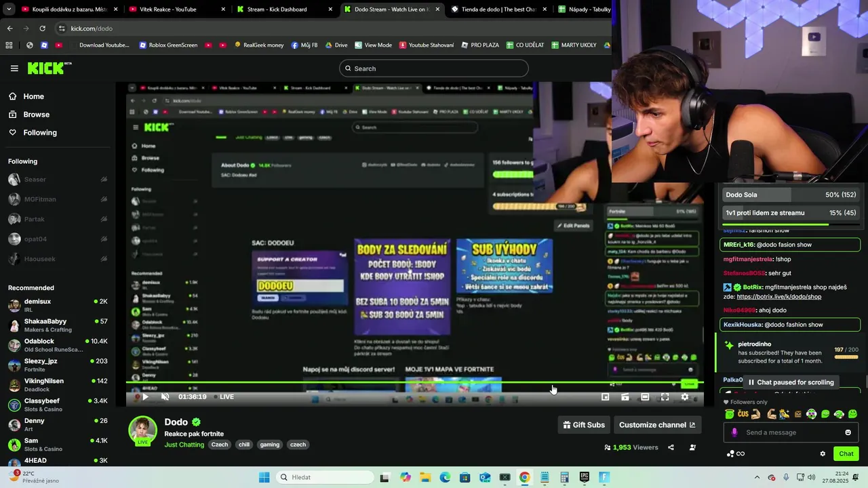Switch to 'Tienda de dodo' tab

499,9
